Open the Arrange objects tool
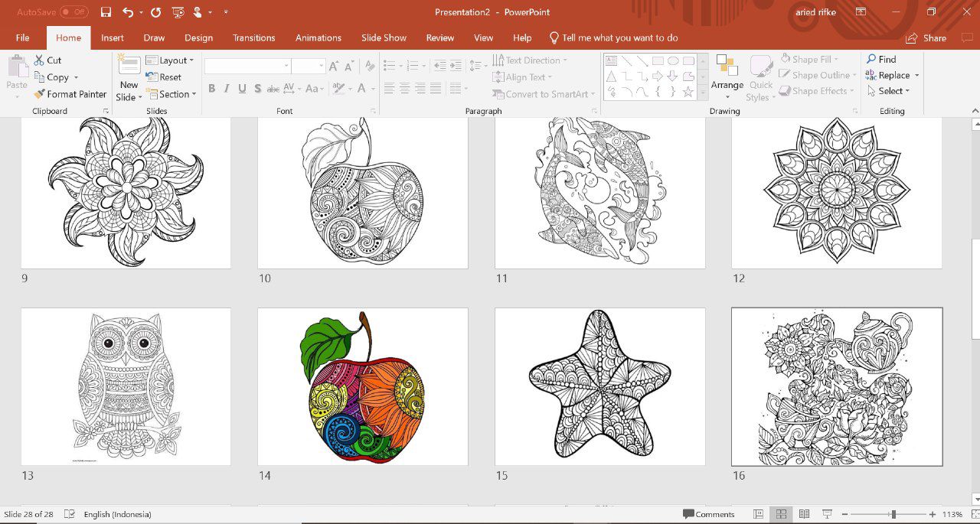The image size is (980, 524). coord(727,75)
